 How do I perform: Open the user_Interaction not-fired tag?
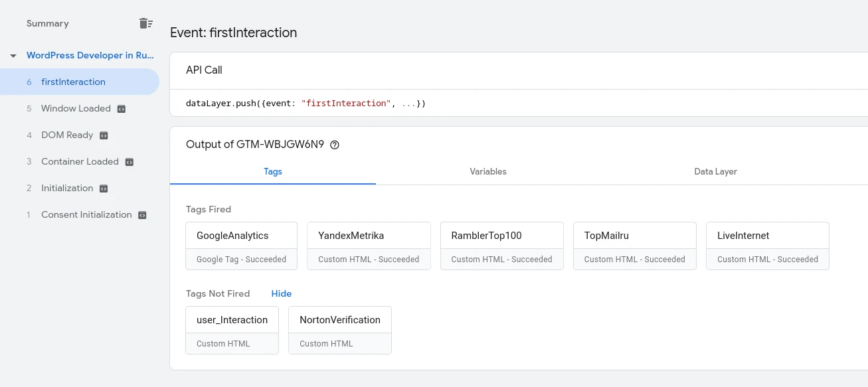(x=232, y=330)
